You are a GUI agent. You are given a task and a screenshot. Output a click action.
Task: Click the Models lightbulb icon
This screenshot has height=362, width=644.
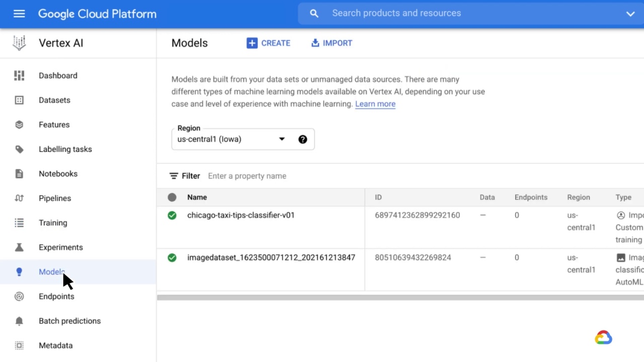click(19, 272)
